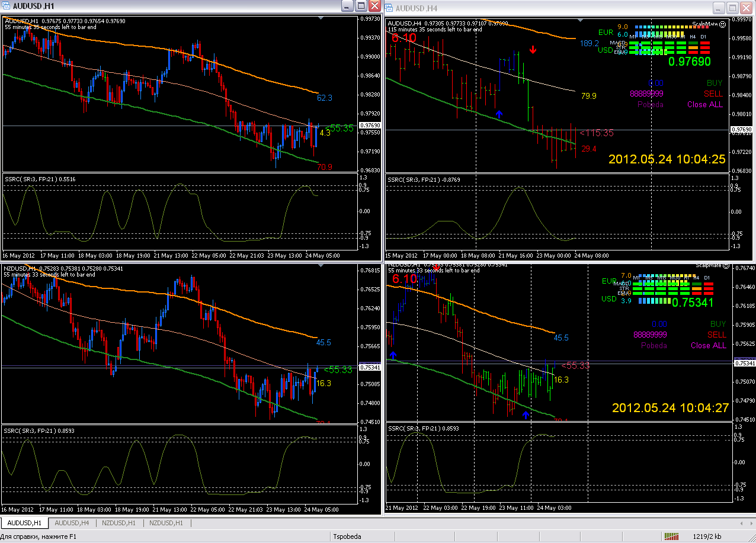Screen dimensions: 756x543
Task: Click the red 70.9 value on AUDUSD,H1
Action: pos(325,167)
